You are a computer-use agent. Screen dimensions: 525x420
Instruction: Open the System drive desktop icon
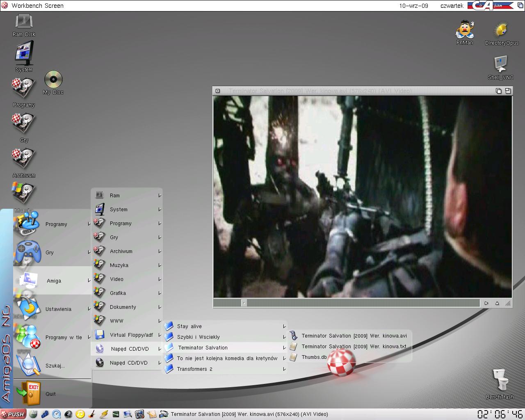[x=24, y=57]
